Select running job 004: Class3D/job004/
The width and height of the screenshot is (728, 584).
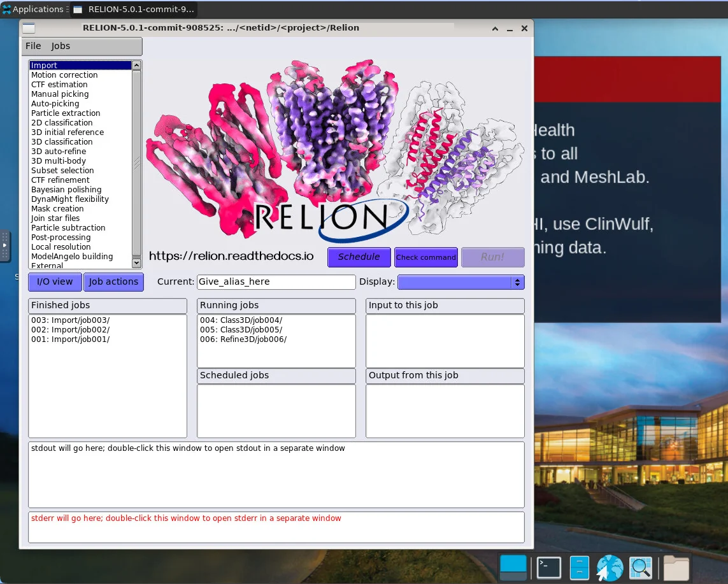276,320
